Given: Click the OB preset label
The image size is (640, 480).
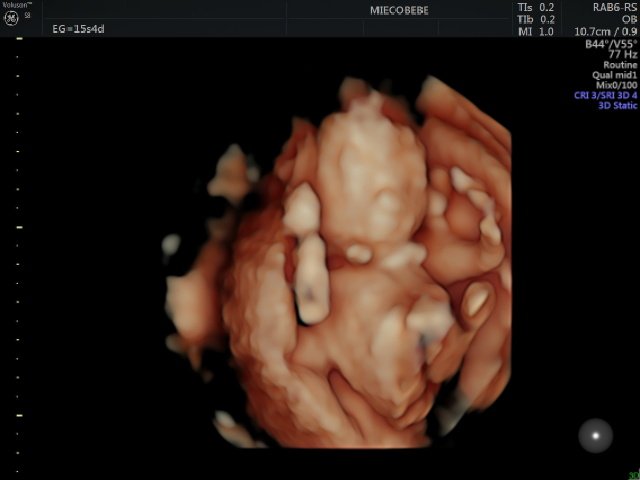Looking at the screenshot, I should click(629, 19).
